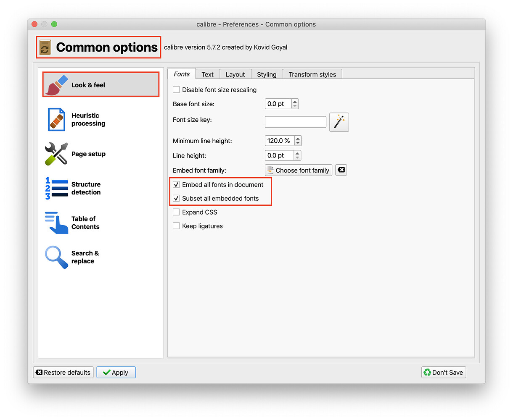This screenshot has width=513, height=420.
Task: Open Look & feel section
Action: [101, 85]
